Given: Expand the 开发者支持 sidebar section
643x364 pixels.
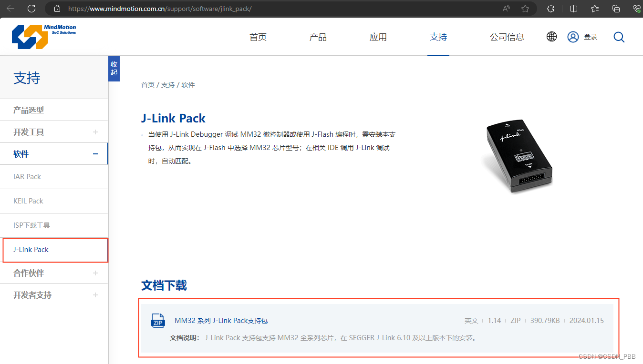Looking at the screenshot, I should pyautogui.click(x=95, y=295).
